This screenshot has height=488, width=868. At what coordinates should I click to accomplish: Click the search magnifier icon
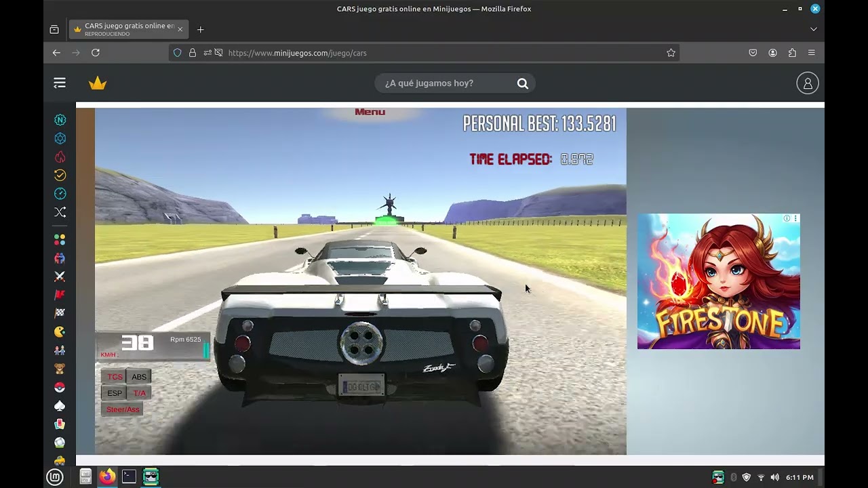pos(523,83)
